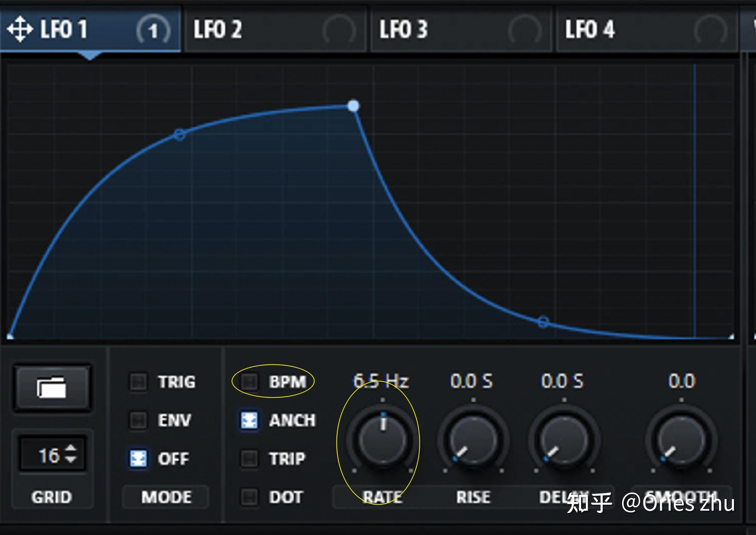Enable the DOT dotted checkbox
The image size is (756, 535).
pos(249,497)
